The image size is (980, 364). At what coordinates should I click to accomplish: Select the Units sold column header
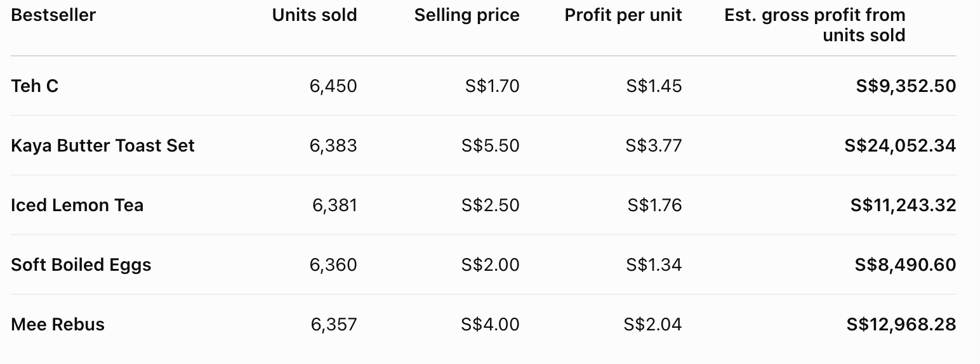click(x=315, y=15)
